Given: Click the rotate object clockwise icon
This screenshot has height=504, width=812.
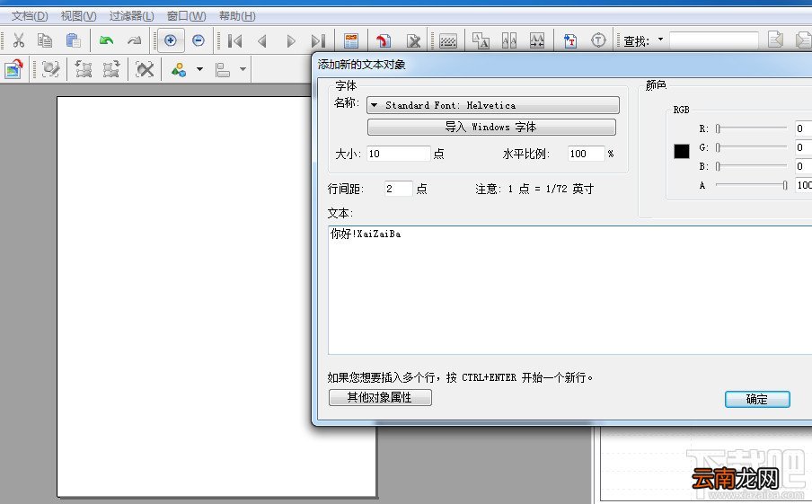Looking at the screenshot, I should pyautogui.click(x=110, y=69).
